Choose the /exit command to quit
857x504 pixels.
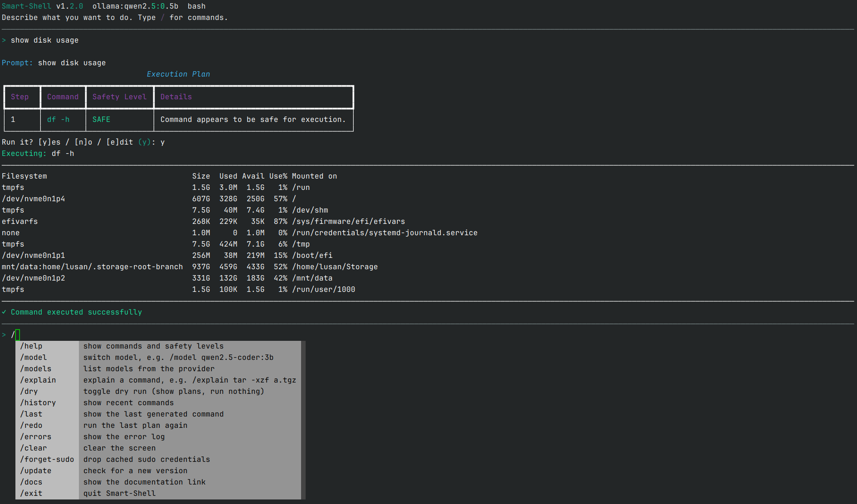tap(158, 494)
